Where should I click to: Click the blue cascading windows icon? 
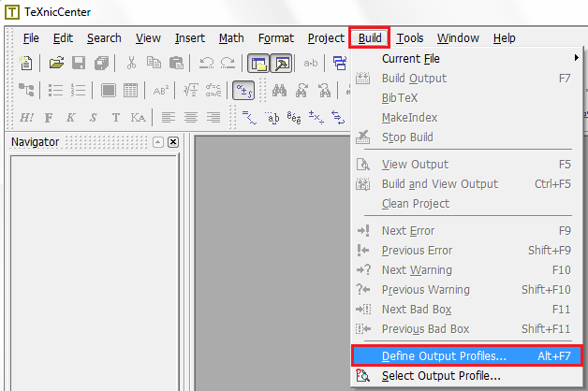[340, 63]
